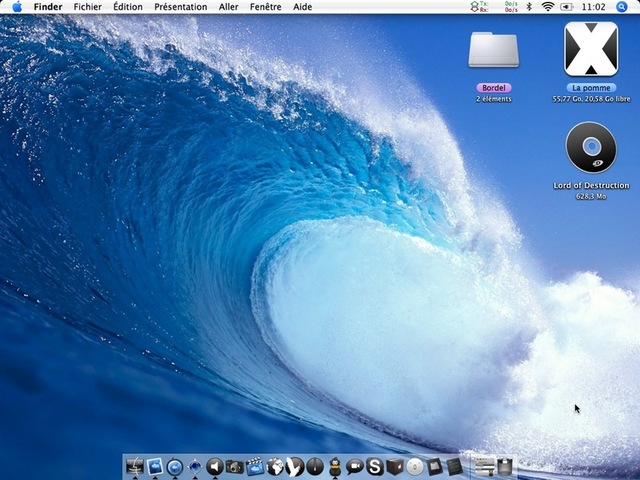Screen dimensions: 640x480
Task: Click the Lord of Destruction label
Action: (591, 185)
